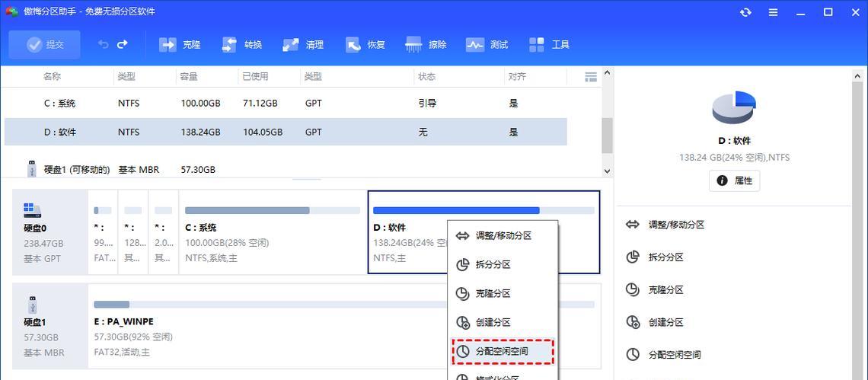Click 创建分区 in right side panel
This screenshot has width=868, height=380.
click(x=655, y=322)
